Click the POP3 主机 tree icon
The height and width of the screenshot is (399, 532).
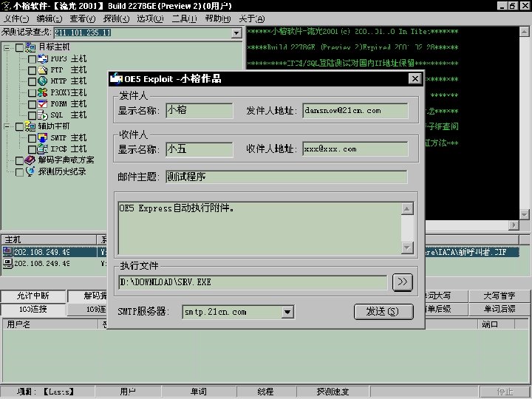click(x=42, y=58)
